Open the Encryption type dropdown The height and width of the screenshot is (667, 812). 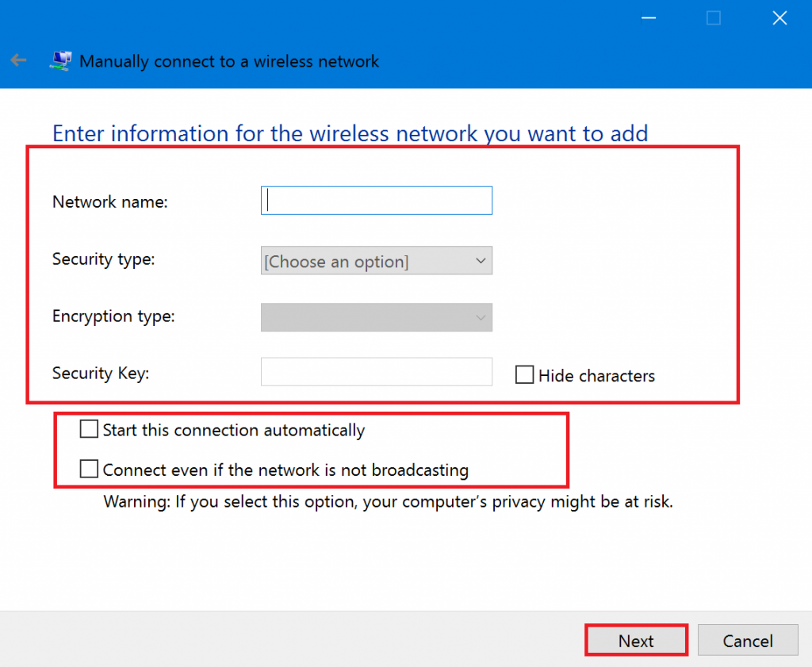pos(376,317)
